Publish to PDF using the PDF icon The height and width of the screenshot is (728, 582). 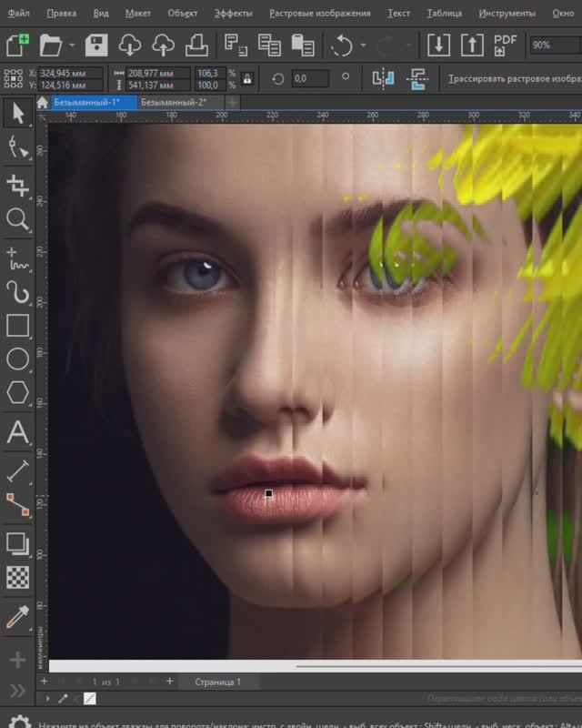tap(505, 45)
